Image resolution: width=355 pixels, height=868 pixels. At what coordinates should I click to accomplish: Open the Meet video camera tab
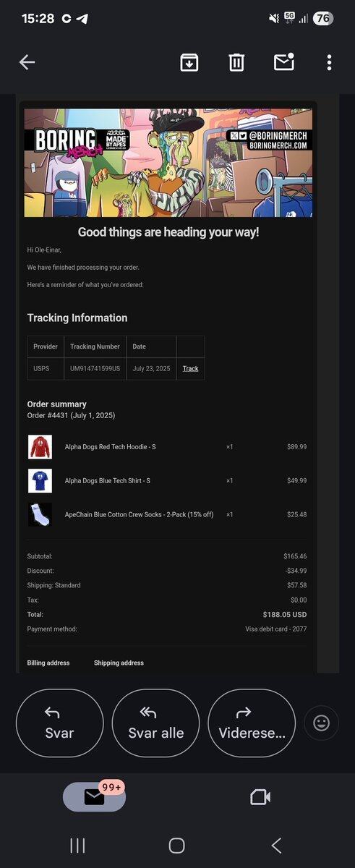pos(260,797)
